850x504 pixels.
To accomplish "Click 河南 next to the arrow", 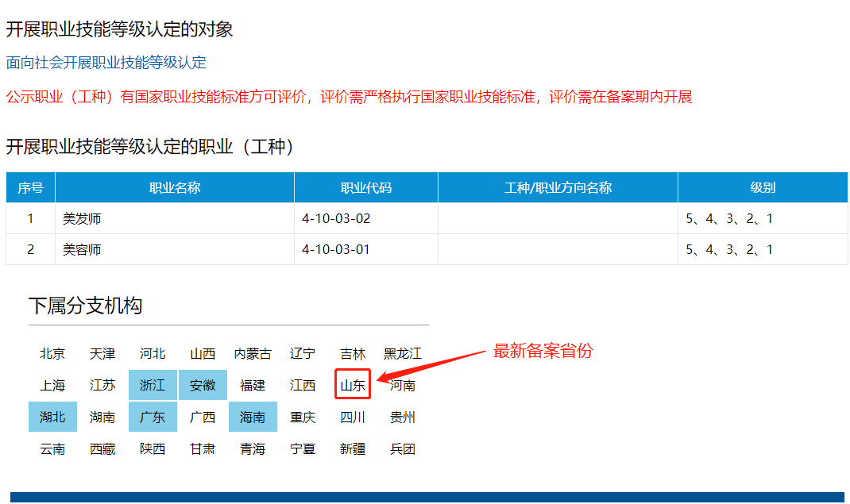I will coord(403,386).
